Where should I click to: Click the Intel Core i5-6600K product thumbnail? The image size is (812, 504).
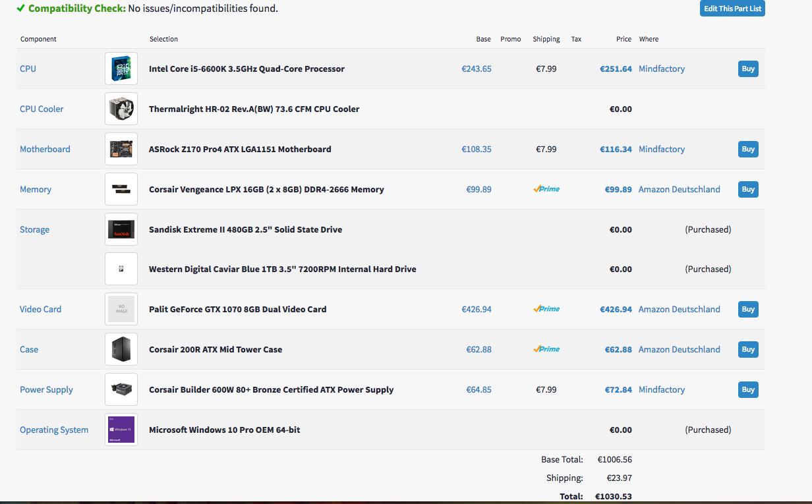(121, 69)
